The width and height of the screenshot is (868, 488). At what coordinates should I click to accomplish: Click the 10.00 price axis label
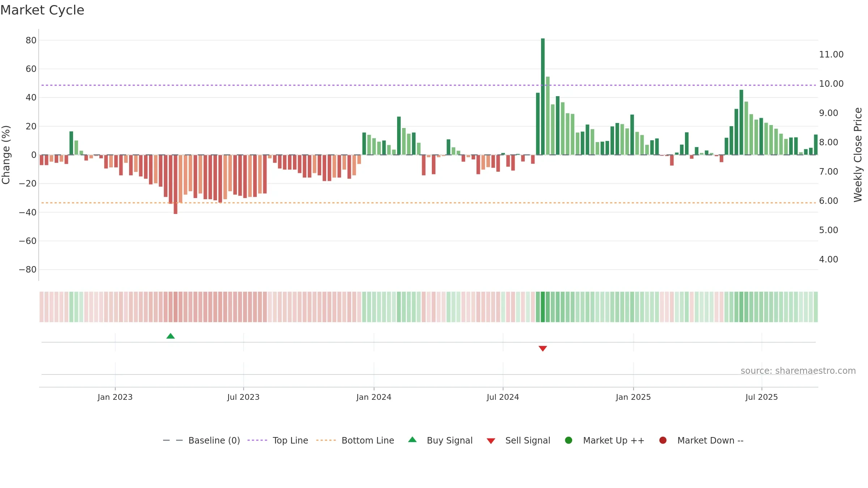point(831,84)
